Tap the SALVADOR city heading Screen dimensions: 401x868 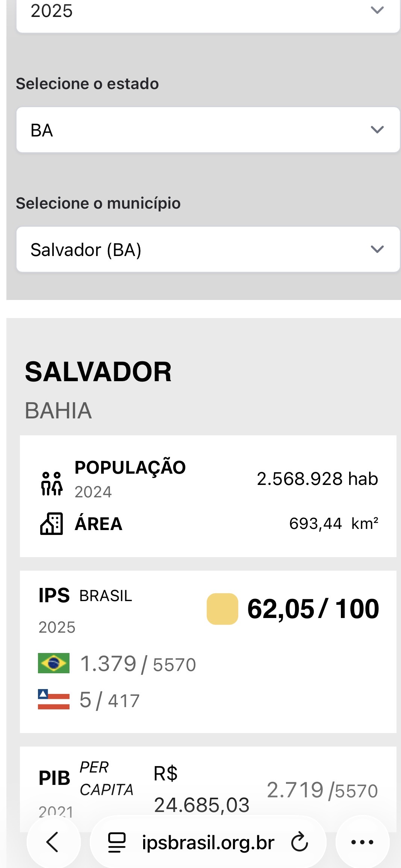[98, 372]
